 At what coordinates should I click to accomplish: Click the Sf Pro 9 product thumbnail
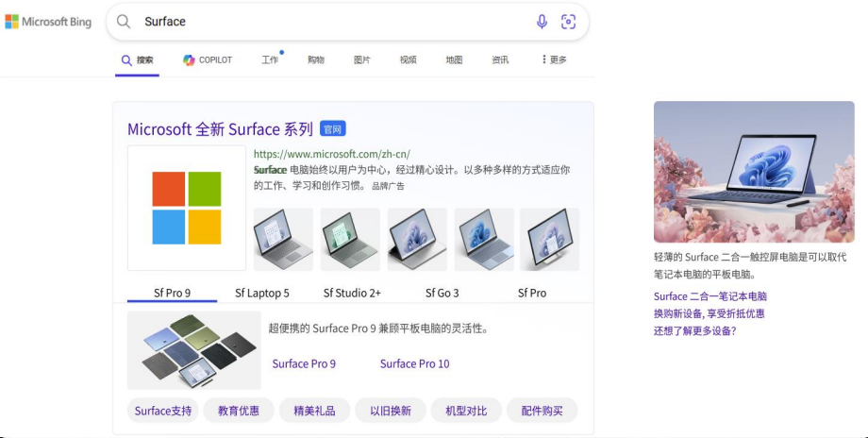coord(283,239)
